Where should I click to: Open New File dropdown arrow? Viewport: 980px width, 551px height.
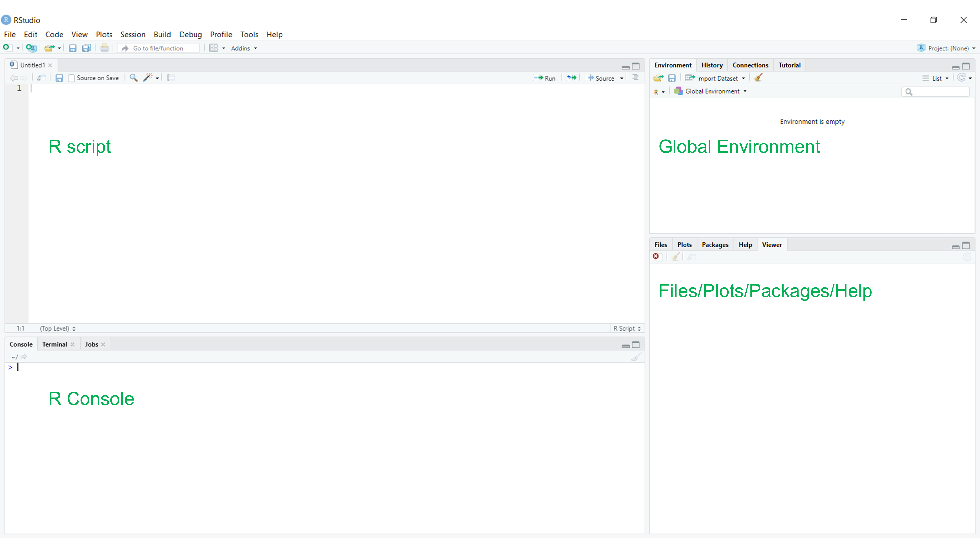pos(18,48)
